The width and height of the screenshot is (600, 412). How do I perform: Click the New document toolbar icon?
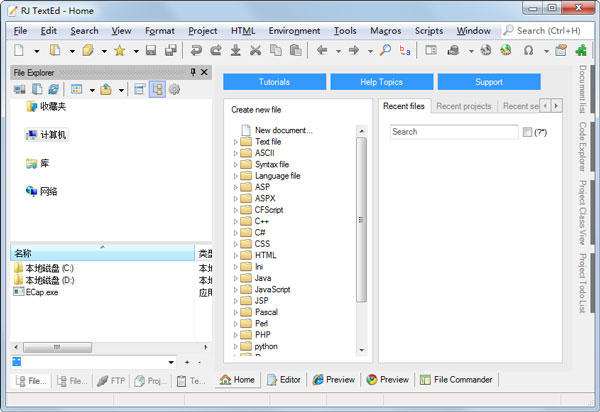point(19,50)
